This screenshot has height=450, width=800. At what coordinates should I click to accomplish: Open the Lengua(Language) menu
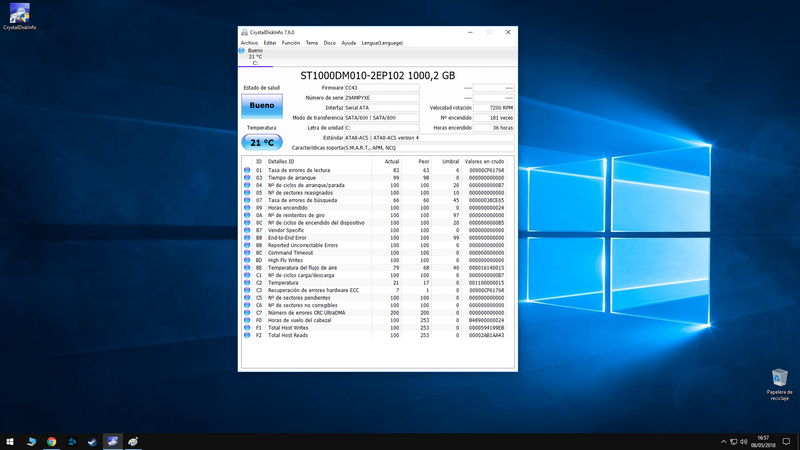382,43
